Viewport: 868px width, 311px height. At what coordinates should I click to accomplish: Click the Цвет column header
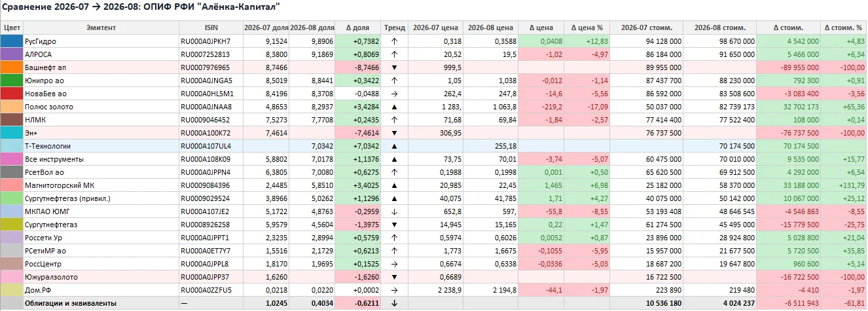tap(12, 27)
